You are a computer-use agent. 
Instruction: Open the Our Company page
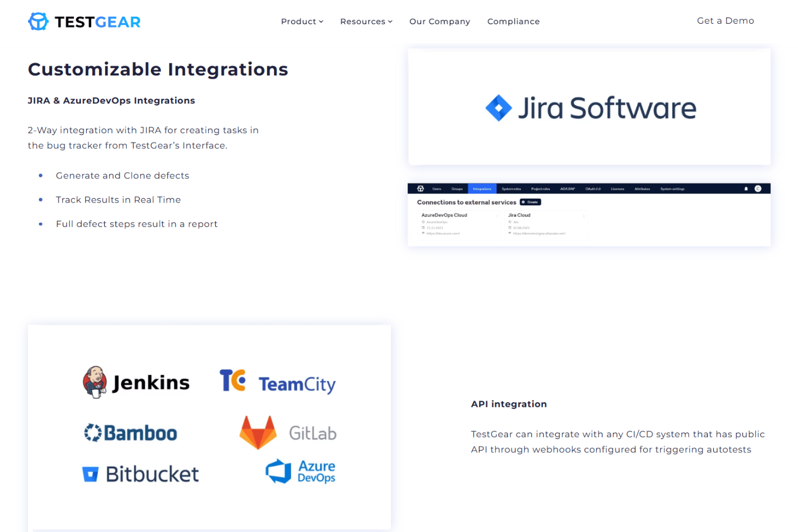tap(439, 22)
